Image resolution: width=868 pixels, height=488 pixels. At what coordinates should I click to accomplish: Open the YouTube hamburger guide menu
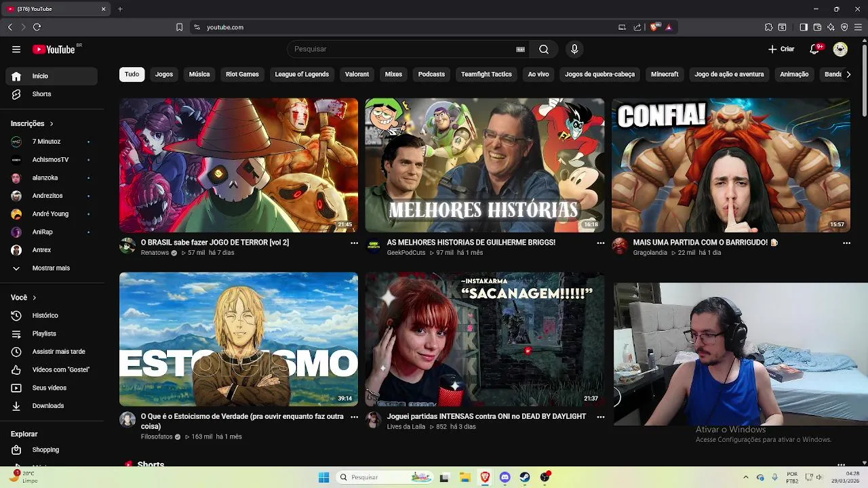tap(16, 49)
